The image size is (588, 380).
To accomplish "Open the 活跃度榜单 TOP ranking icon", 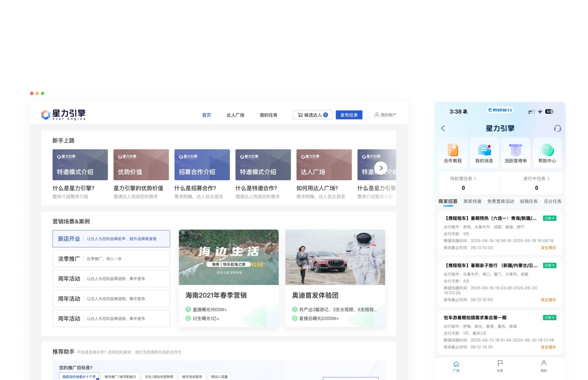I will 515,150.
